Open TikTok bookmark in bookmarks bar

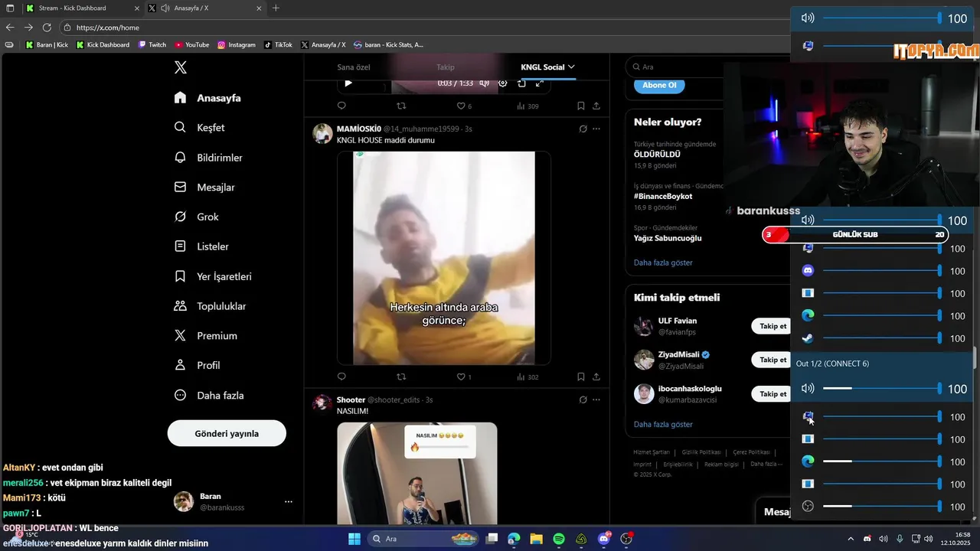(x=279, y=45)
